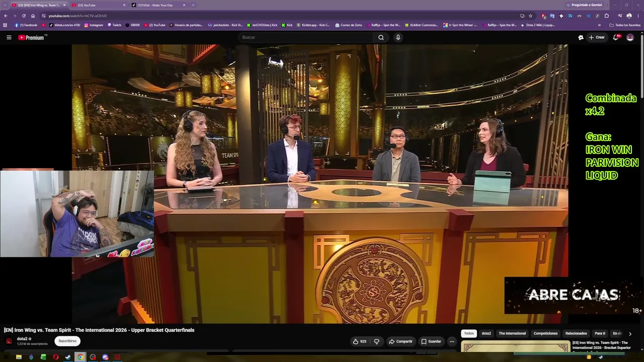Select The International filter chip
This screenshot has width=644, height=362.
click(512, 333)
